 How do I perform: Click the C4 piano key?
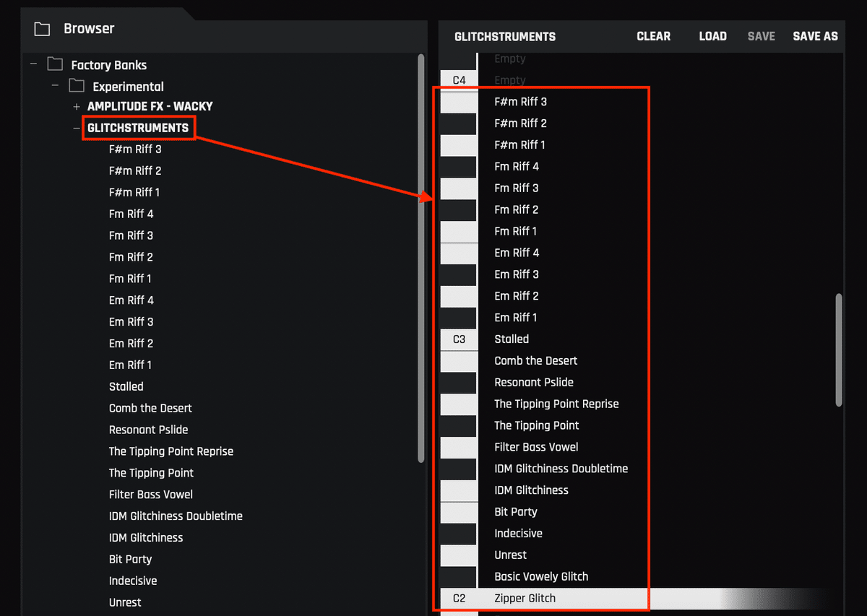459,80
